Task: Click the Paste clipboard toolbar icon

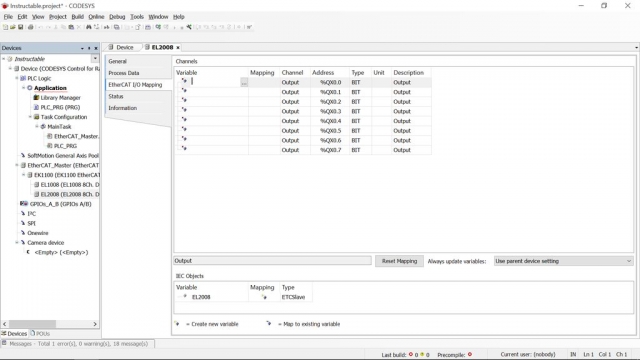Action: [71, 27]
